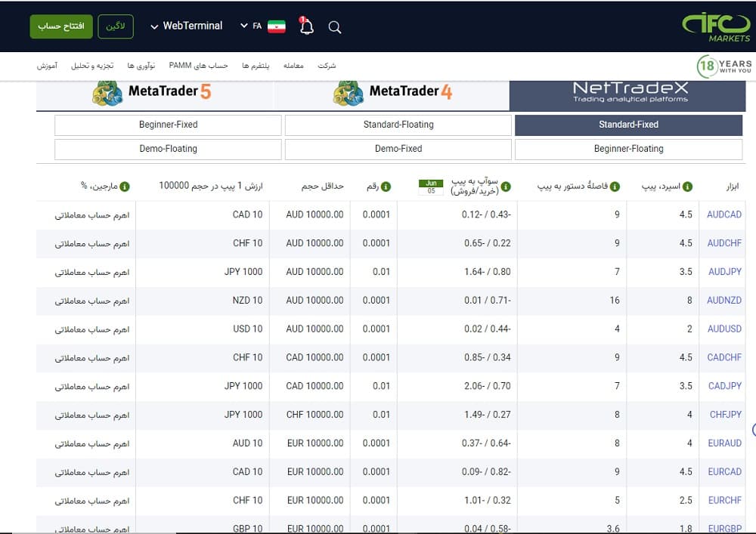The image size is (756, 534).
Task: Open the search magnifier icon
Action: pos(335,27)
